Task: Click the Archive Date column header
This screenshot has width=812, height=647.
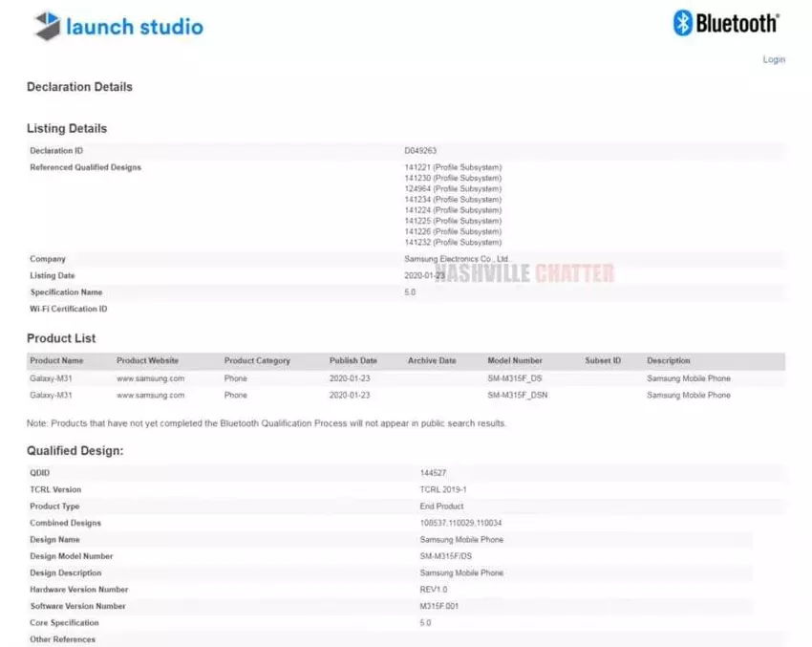Action: 432,361
